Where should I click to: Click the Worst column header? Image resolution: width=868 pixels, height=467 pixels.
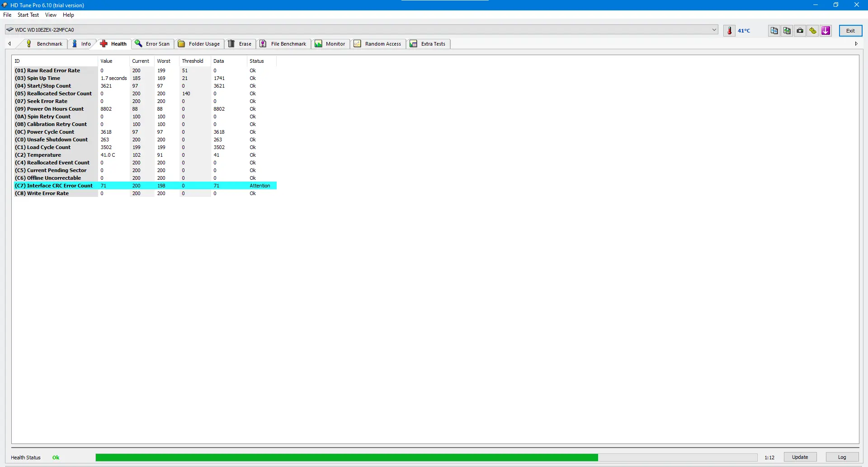tap(167, 61)
